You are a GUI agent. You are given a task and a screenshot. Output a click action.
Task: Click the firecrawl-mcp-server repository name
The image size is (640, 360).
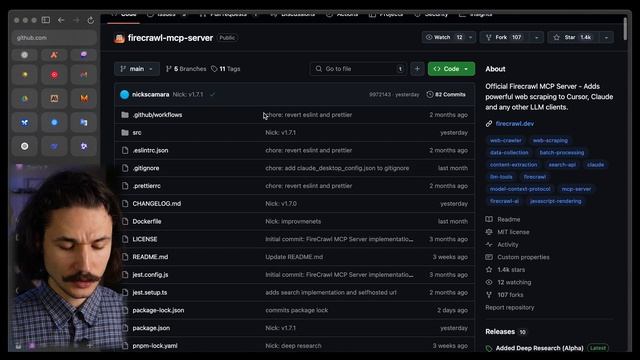(170, 38)
